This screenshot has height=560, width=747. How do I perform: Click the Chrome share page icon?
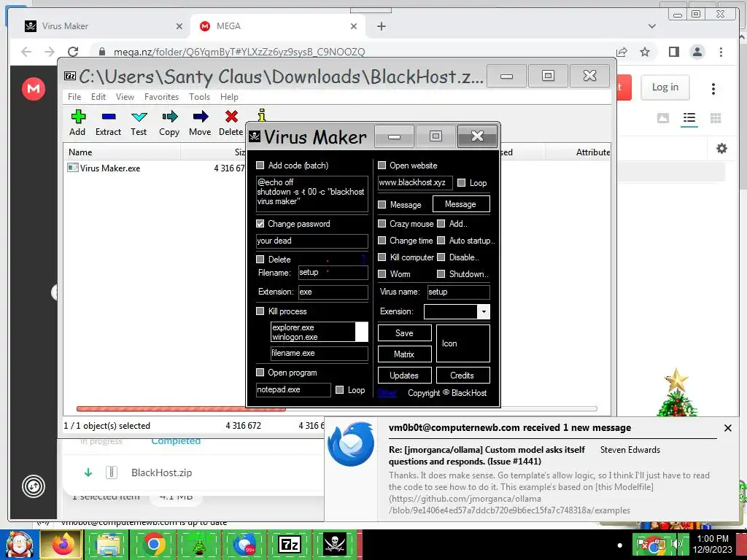point(622,52)
